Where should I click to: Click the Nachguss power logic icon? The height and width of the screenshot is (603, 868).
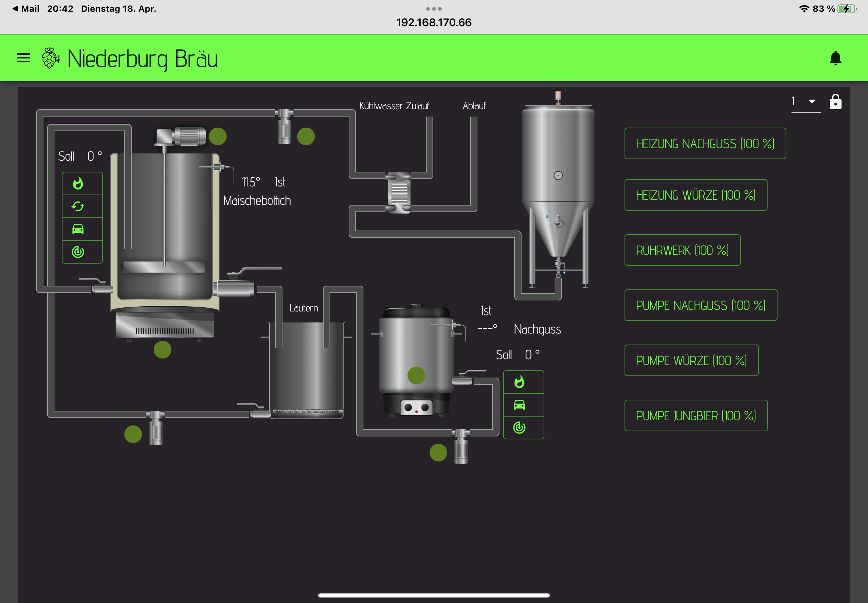(519, 427)
